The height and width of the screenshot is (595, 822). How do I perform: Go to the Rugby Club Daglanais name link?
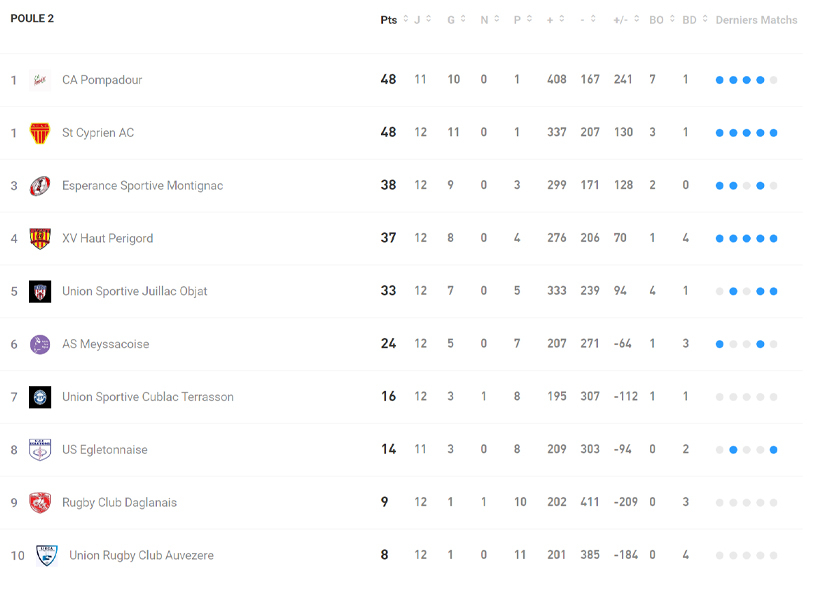[x=119, y=503]
